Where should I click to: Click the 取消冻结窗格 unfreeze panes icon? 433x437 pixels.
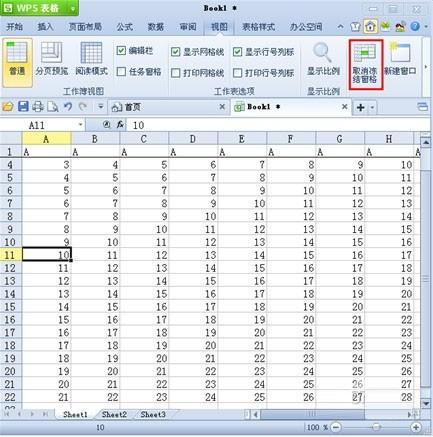point(365,65)
